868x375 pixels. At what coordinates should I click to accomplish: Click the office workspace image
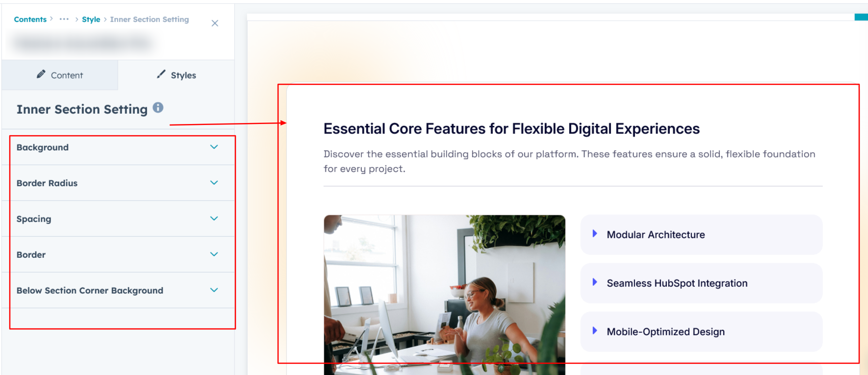[444, 295]
